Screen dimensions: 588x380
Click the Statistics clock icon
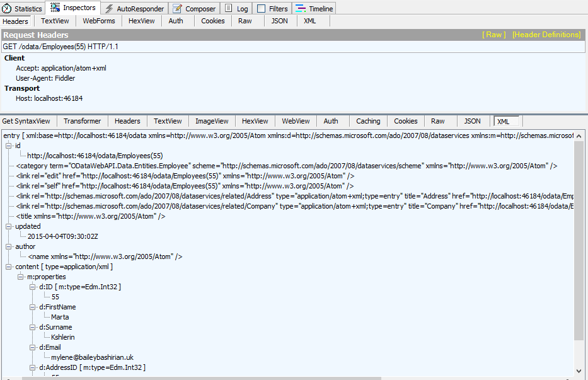(7, 9)
